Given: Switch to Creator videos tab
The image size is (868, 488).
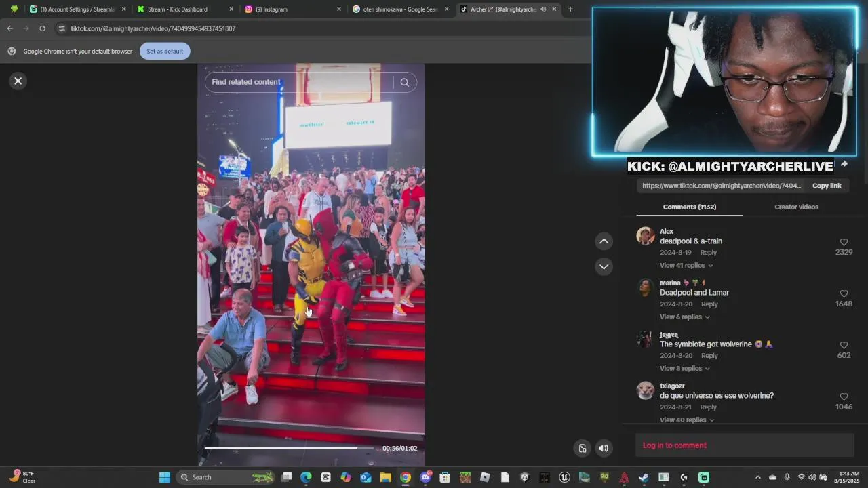Looking at the screenshot, I should pos(796,207).
